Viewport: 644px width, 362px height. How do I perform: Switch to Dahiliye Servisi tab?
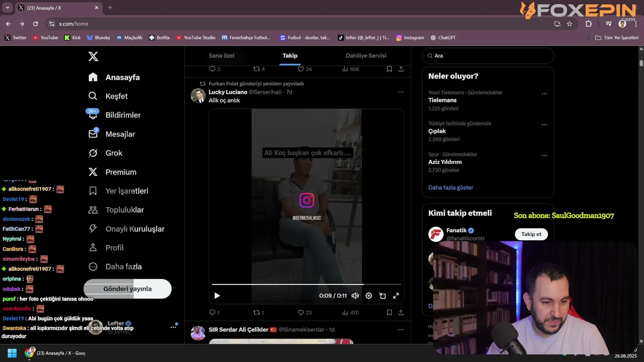point(366,56)
